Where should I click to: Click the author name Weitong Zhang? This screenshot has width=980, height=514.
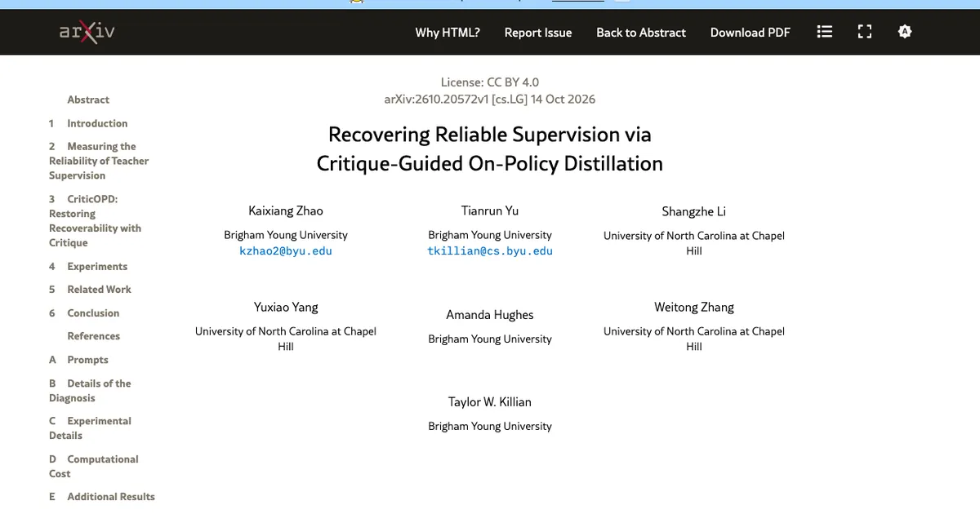pos(694,307)
